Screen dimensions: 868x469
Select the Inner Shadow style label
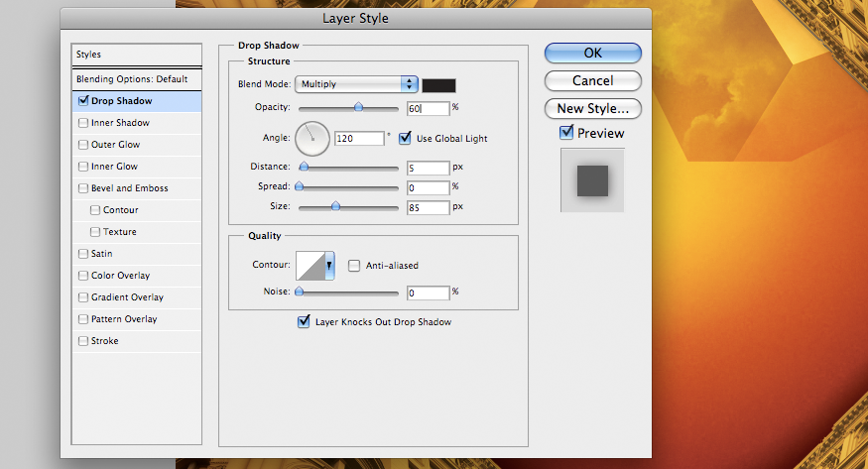click(120, 123)
